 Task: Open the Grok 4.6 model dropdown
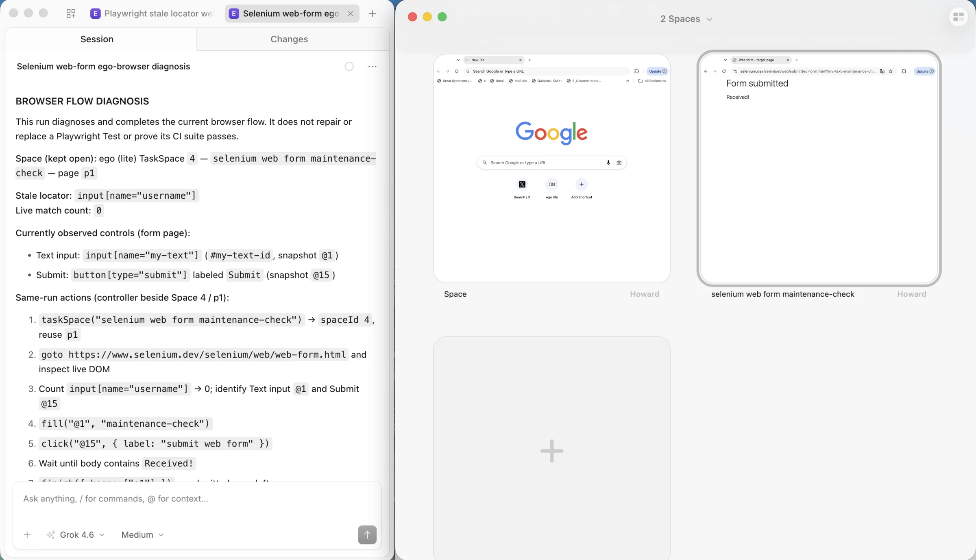click(x=76, y=535)
